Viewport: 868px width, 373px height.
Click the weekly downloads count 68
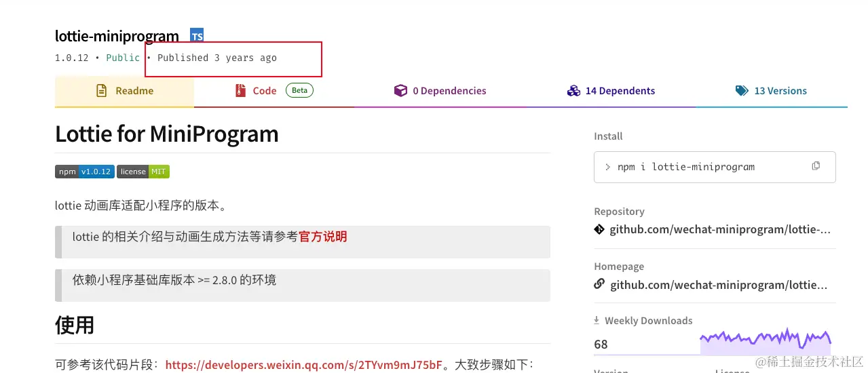point(601,345)
